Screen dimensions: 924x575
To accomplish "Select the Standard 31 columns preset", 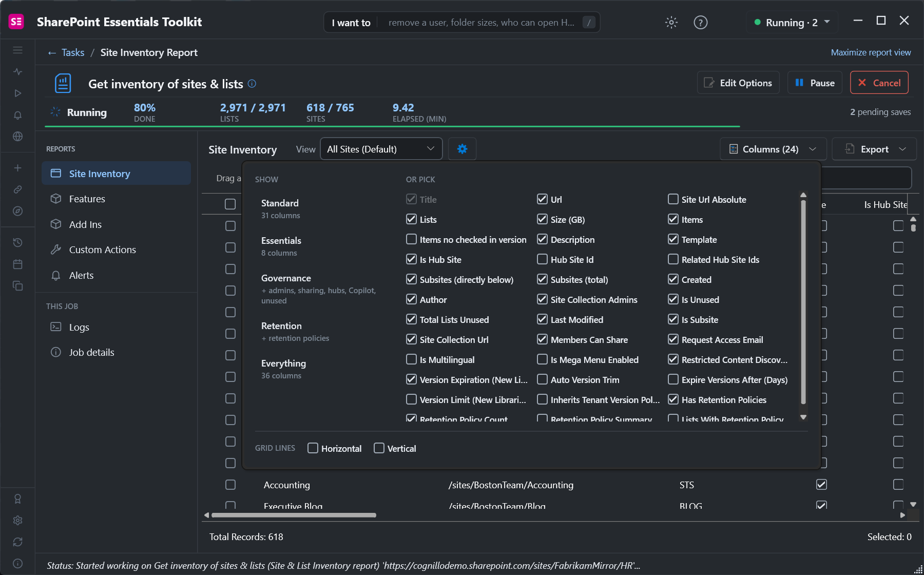I will (280, 208).
